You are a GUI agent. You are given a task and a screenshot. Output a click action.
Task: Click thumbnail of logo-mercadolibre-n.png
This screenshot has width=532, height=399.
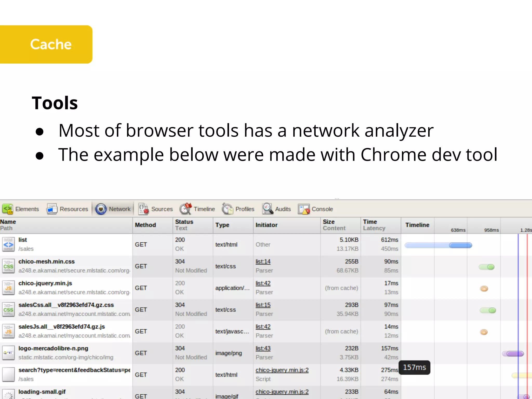(8, 353)
